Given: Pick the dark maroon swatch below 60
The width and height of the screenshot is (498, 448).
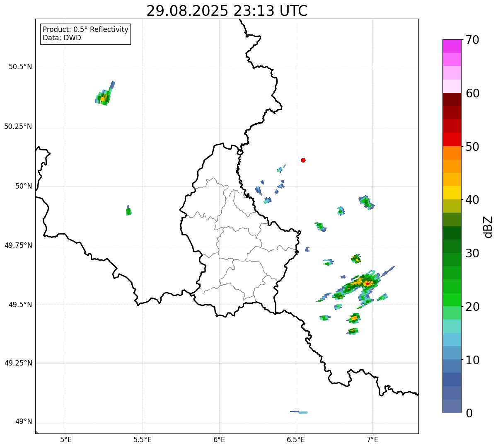Looking at the screenshot, I should tap(452, 99).
